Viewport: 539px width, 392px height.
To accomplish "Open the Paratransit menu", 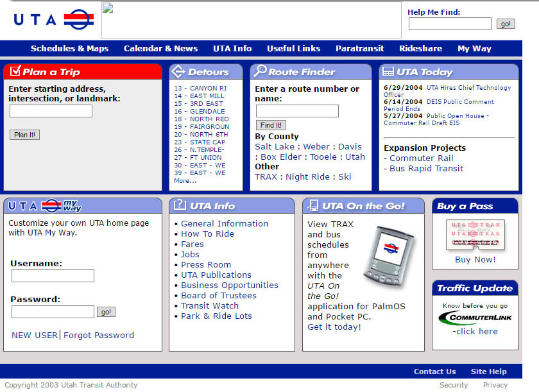I will click(359, 49).
